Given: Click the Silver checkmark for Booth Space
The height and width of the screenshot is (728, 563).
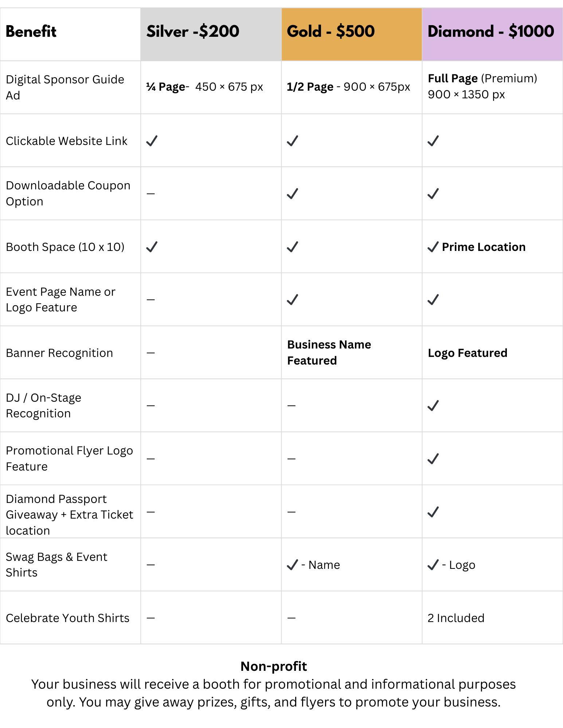Looking at the screenshot, I should 152,247.
